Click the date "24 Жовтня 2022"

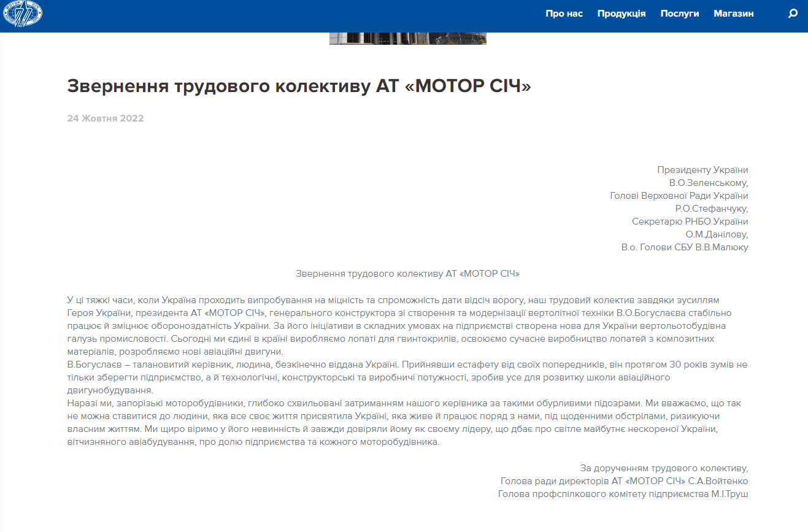106,118
